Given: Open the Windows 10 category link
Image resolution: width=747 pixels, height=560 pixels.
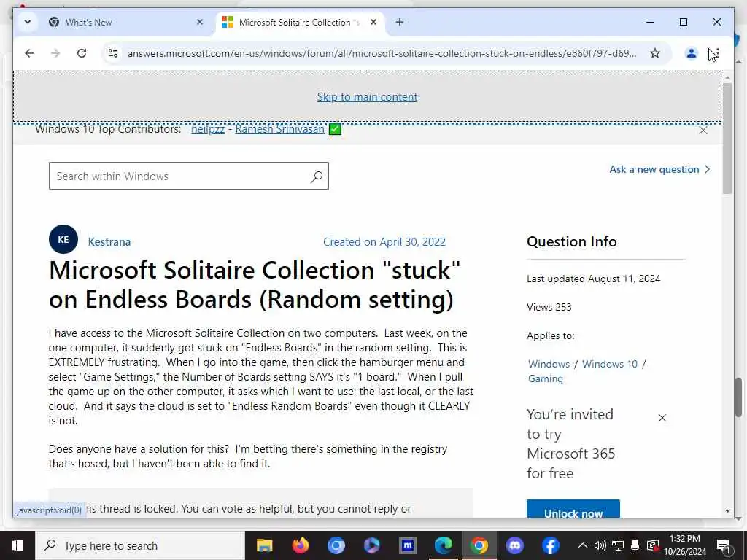Looking at the screenshot, I should point(610,364).
